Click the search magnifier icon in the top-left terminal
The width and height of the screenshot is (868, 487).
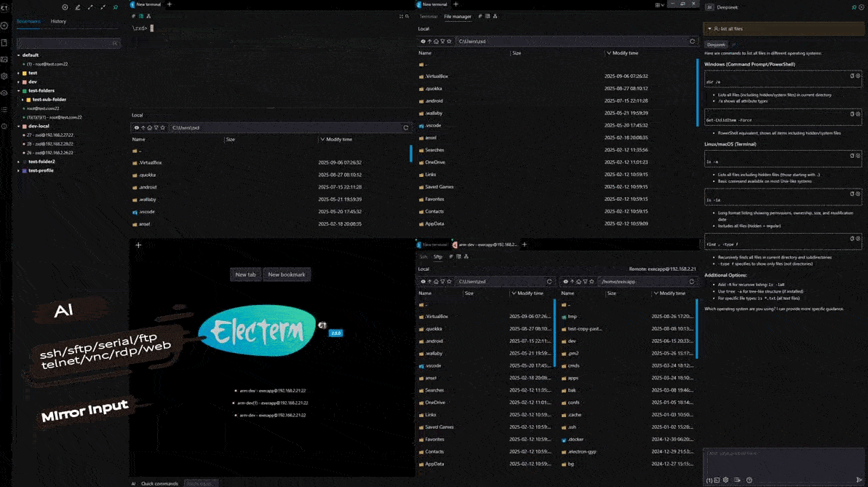pyautogui.click(x=407, y=17)
